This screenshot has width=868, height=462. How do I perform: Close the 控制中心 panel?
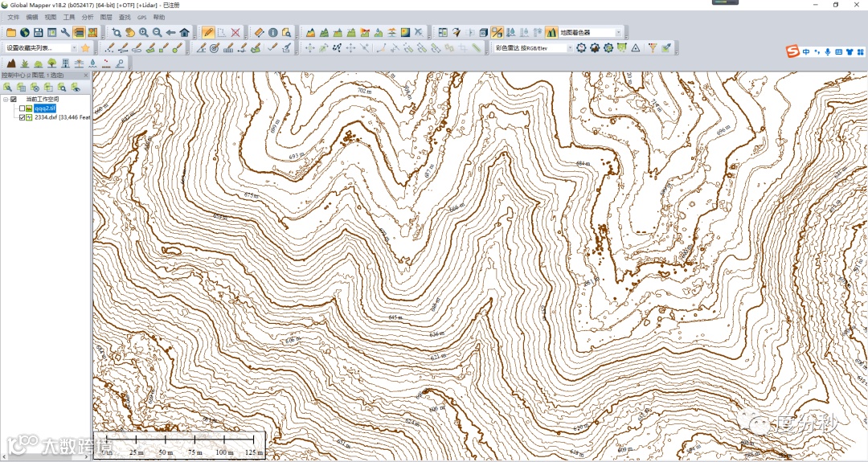click(x=86, y=76)
